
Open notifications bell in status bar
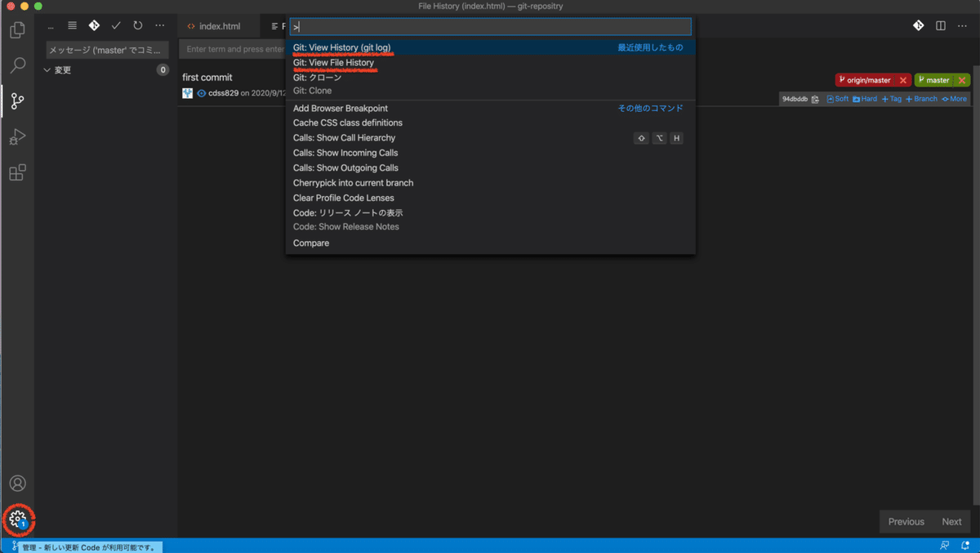tap(965, 546)
